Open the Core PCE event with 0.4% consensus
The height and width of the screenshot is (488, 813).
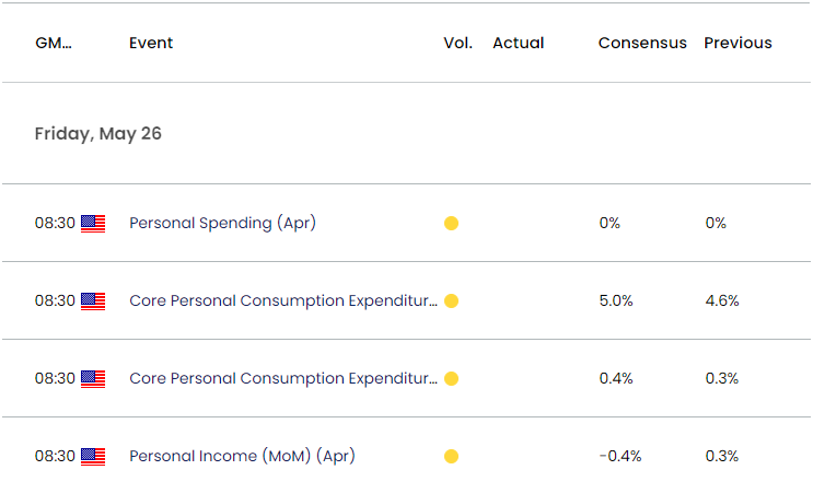[283, 378]
